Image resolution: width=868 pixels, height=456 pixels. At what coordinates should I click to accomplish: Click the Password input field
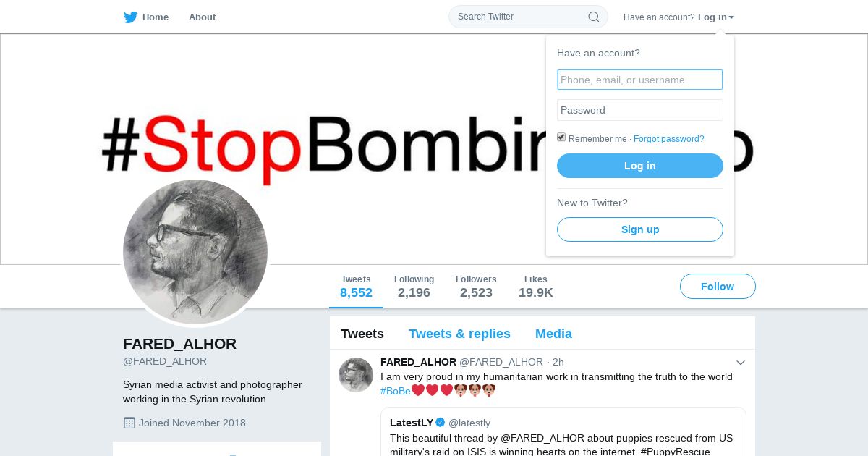pyautogui.click(x=640, y=110)
